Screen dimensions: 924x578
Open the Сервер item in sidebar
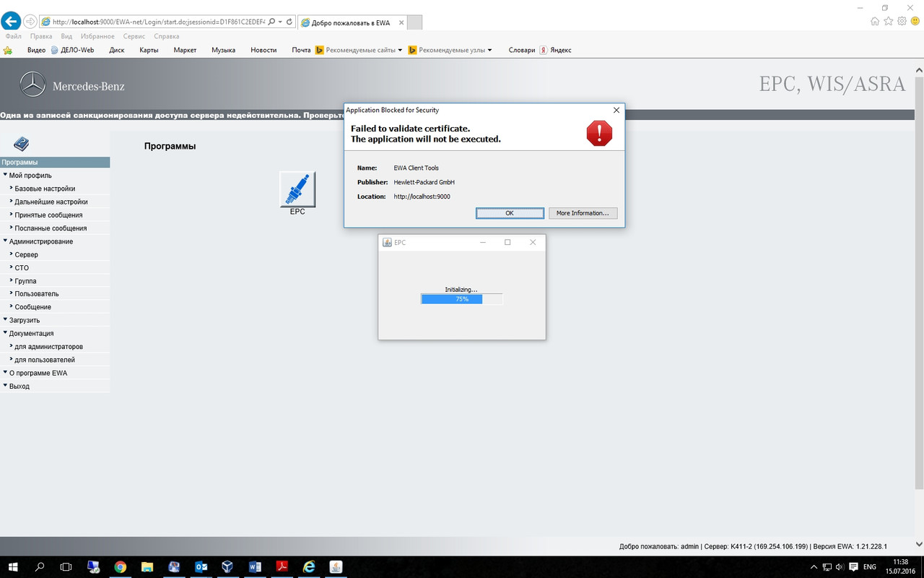(x=27, y=254)
